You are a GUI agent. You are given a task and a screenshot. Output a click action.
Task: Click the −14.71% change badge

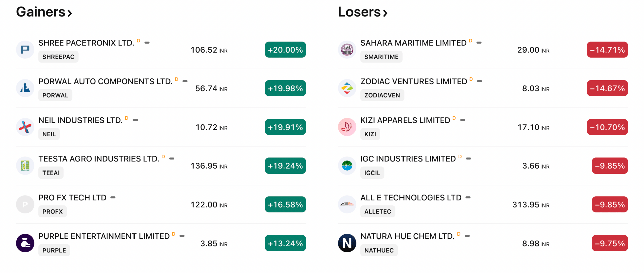click(607, 50)
